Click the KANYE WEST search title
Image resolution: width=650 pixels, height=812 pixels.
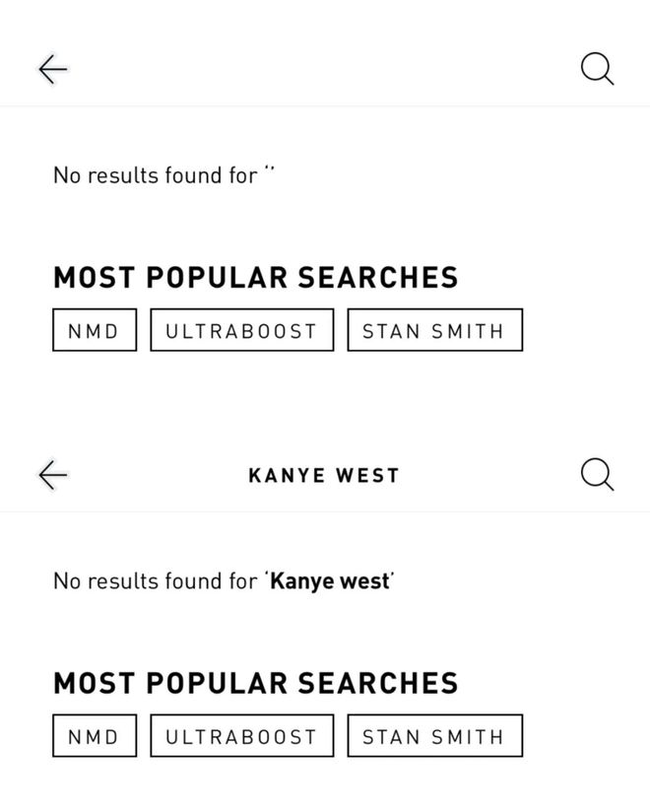click(324, 476)
